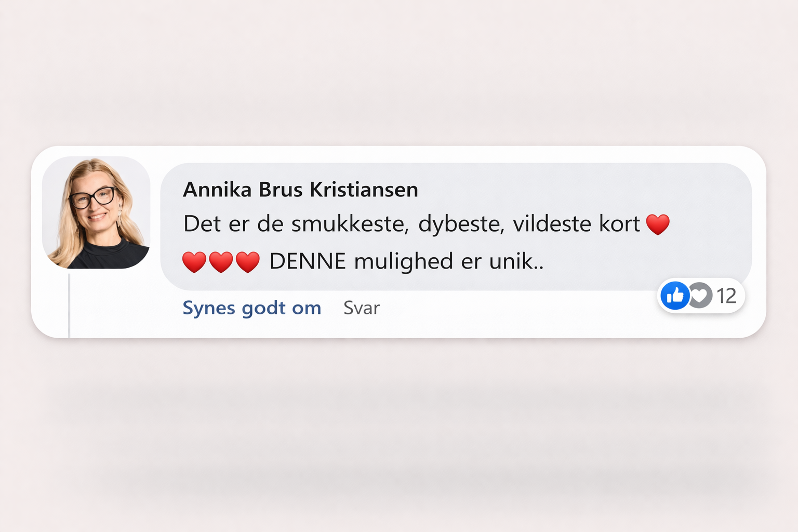Click 'Svar' to reply to the comment
The image size is (798, 532).
361,308
